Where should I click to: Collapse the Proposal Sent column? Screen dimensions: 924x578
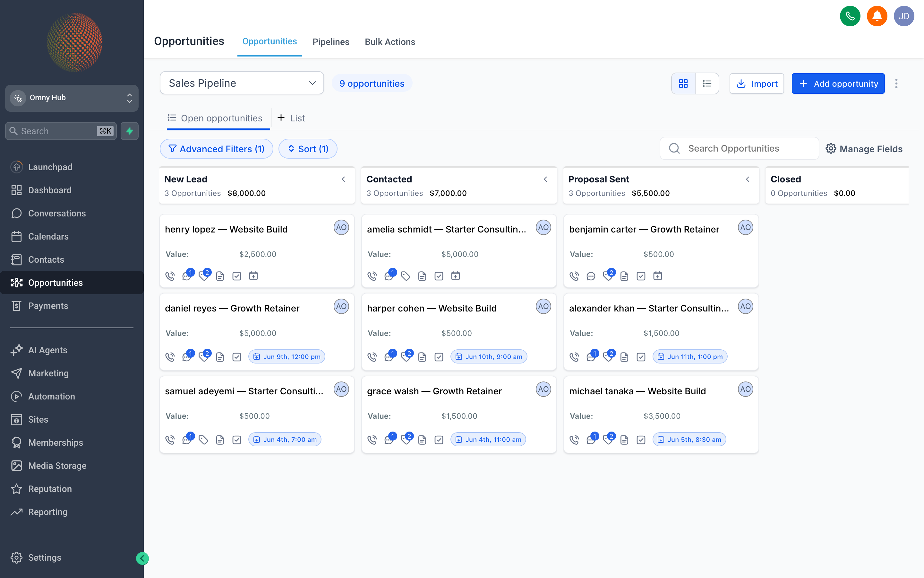coord(747,179)
